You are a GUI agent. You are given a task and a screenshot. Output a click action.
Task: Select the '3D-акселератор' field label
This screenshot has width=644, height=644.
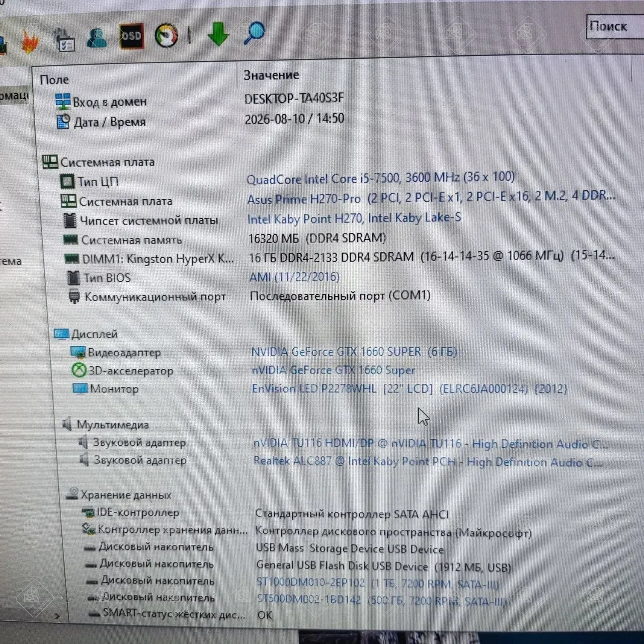(131, 371)
